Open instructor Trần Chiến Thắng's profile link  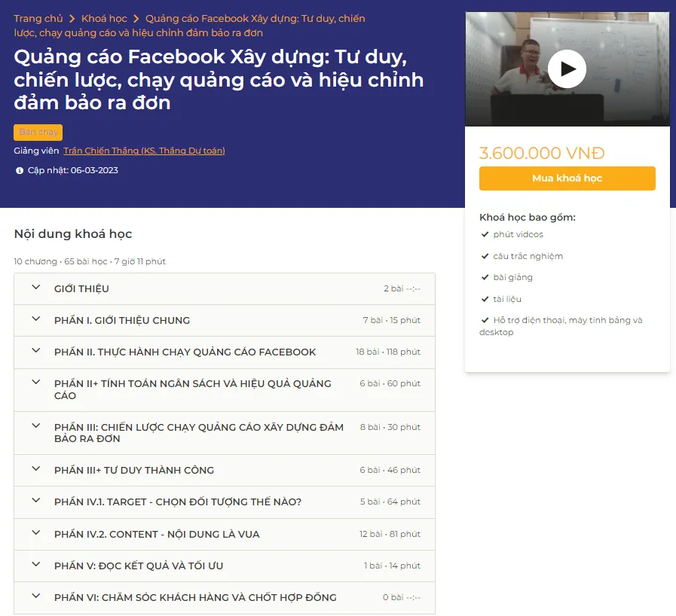pos(144,151)
